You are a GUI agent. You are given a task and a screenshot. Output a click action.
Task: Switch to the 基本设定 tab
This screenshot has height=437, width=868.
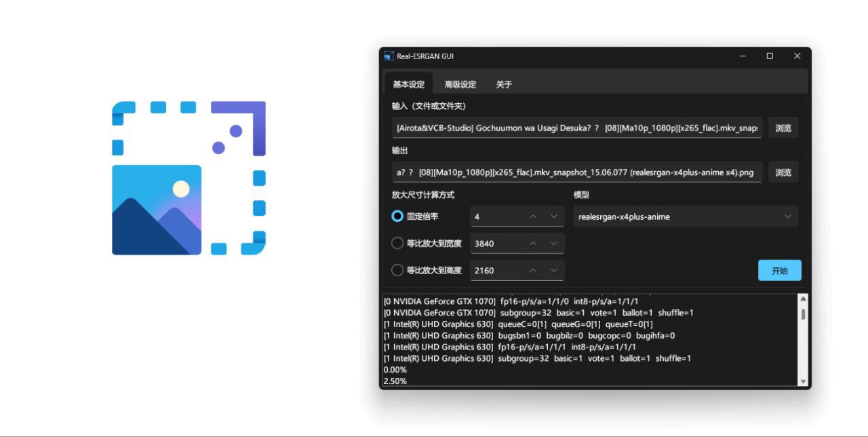pyautogui.click(x=408, y=85)
